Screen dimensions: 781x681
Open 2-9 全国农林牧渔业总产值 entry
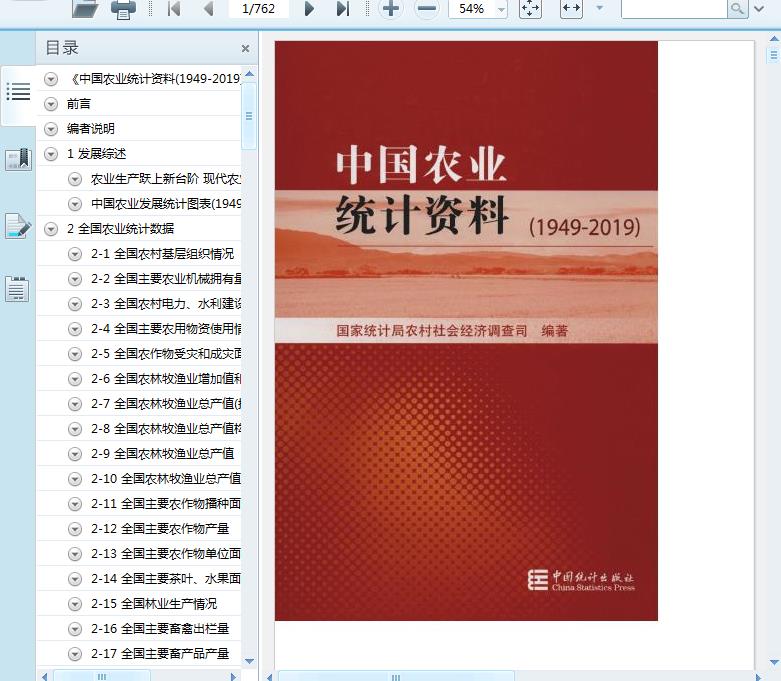pyautogui.click(x=162, y=454)
